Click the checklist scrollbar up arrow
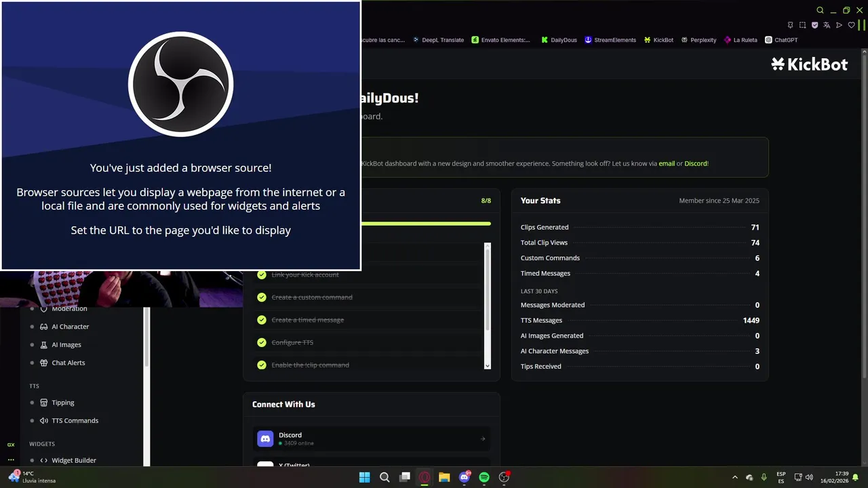Viewport: 868px width, 488px height. tap(487, 246)
